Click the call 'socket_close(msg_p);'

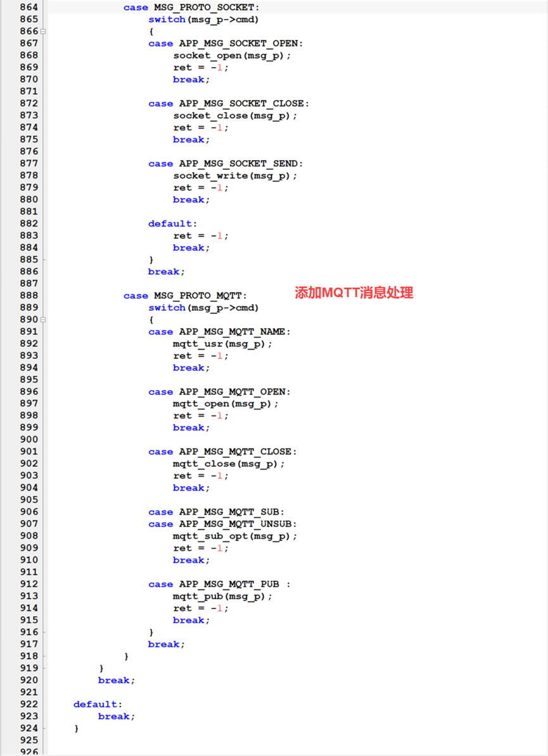[235, 116]
